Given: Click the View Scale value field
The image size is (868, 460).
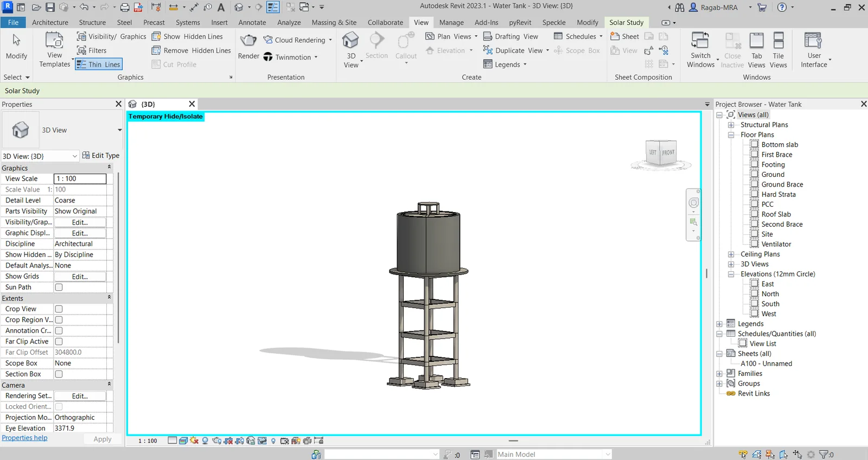Looking at the screenshot, I should 80,178.
